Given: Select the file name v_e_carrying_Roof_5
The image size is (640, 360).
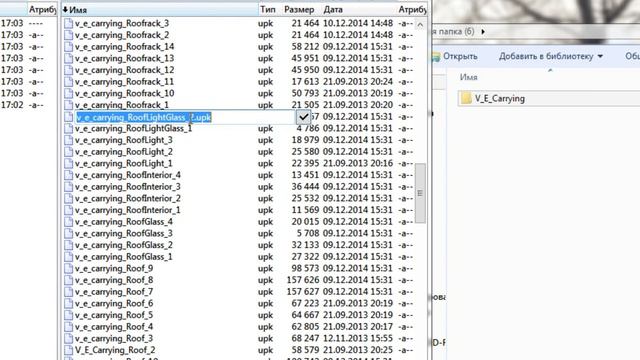Looking at the screenshot, I should click(114, 315).
